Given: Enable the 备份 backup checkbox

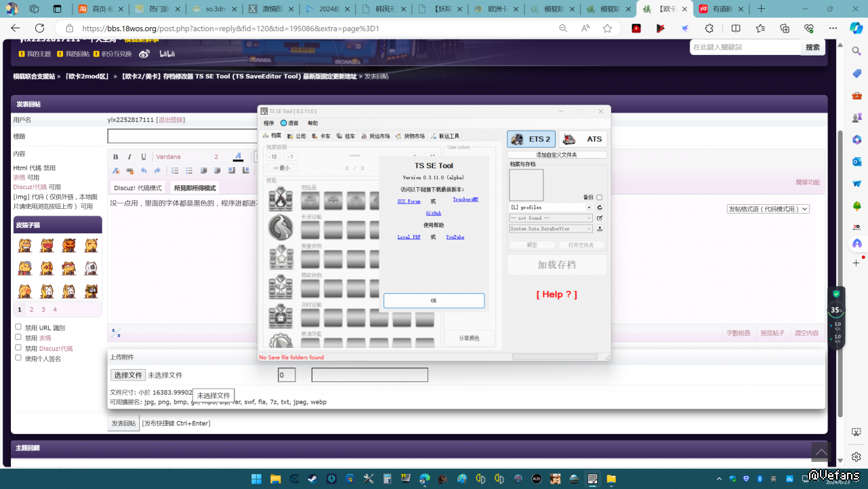Looking at the screenshot, I should coord(599,197).
